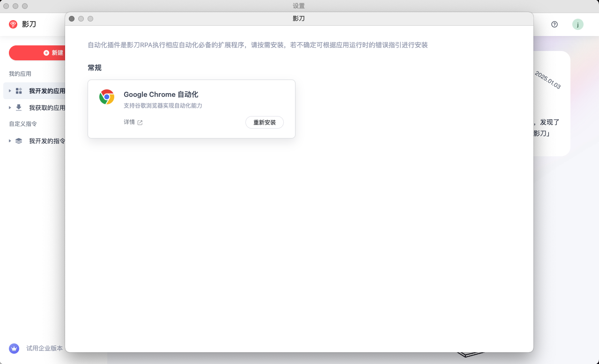Click the download icon beside 我获取的应用

19,108
